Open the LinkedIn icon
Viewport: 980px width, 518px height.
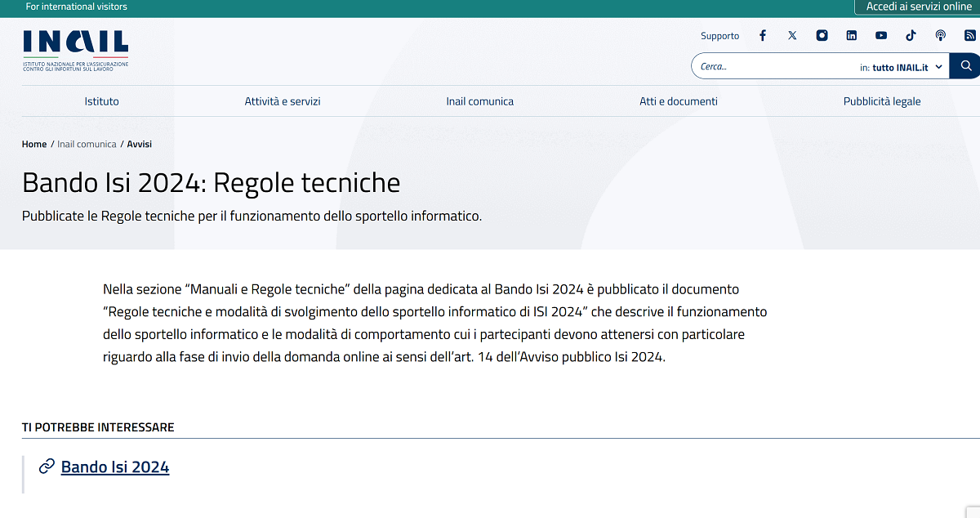(851, 35)
